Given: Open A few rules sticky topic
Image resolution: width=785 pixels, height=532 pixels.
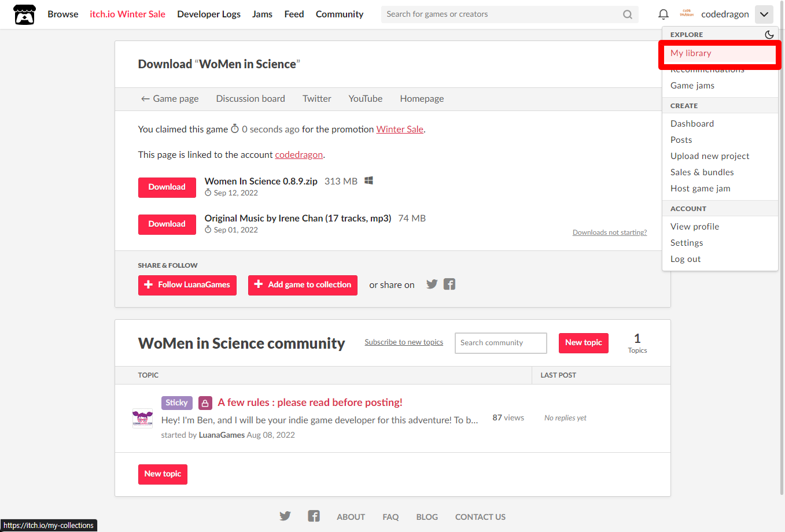Looking at the screenshot, I should [x=310, y=402].
